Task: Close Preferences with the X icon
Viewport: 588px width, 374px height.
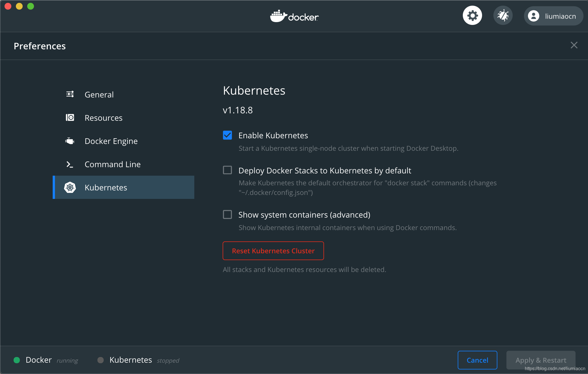Action: 574,45
